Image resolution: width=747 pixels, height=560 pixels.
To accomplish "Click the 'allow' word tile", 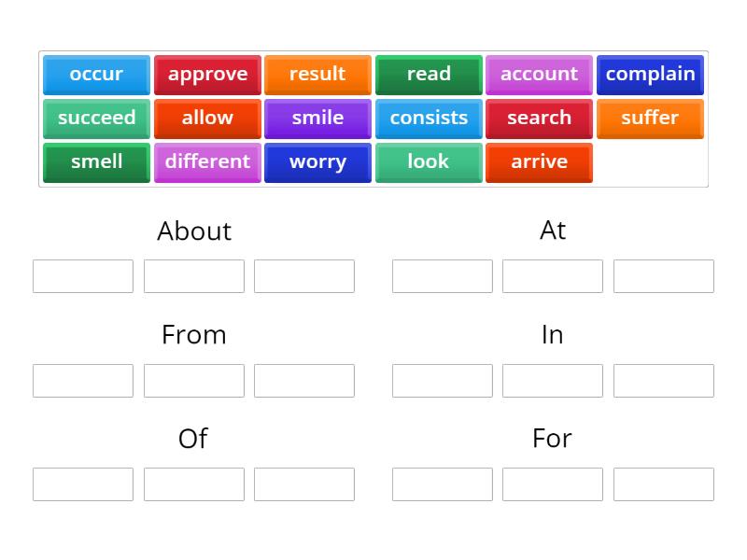I will coord(207,119).
